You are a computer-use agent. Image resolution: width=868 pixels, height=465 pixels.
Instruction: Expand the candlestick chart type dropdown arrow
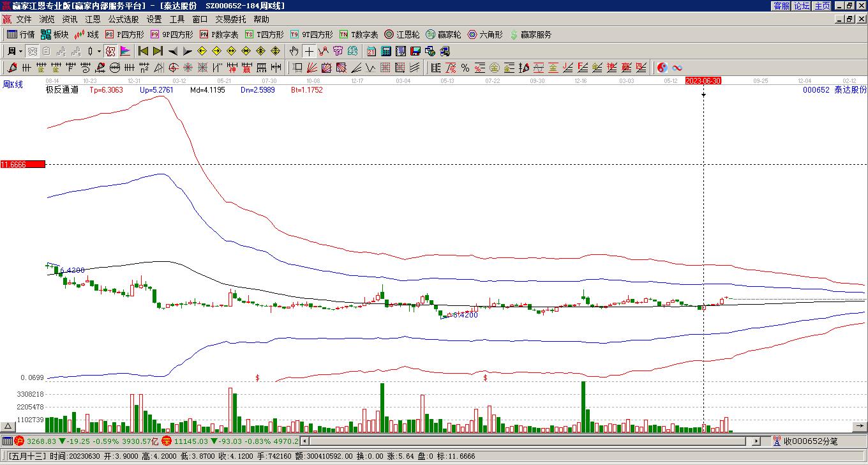point(98,51)
